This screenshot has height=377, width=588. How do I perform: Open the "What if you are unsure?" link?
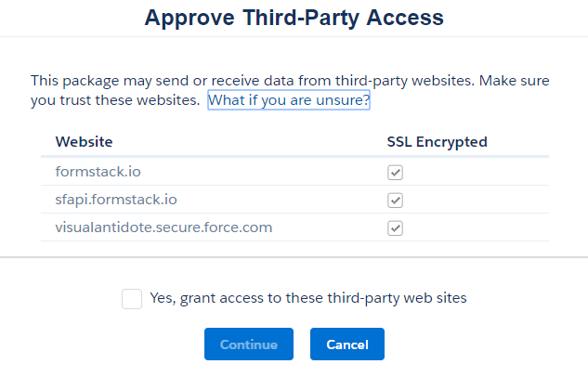point(289,100)
